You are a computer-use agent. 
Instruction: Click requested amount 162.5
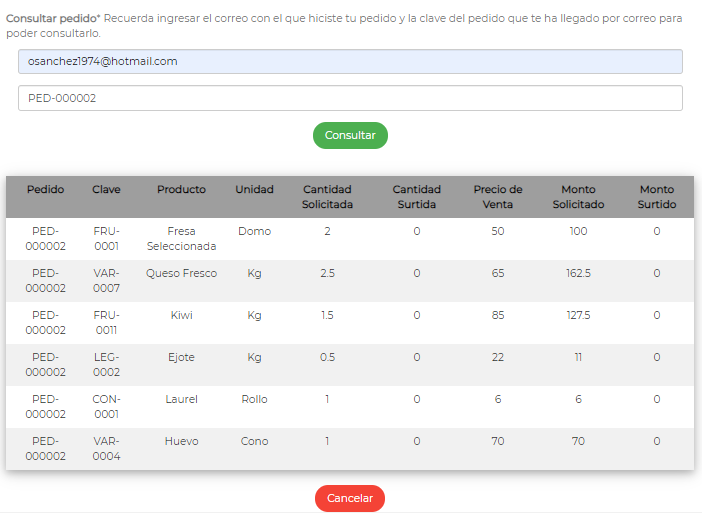click(578, 273)
